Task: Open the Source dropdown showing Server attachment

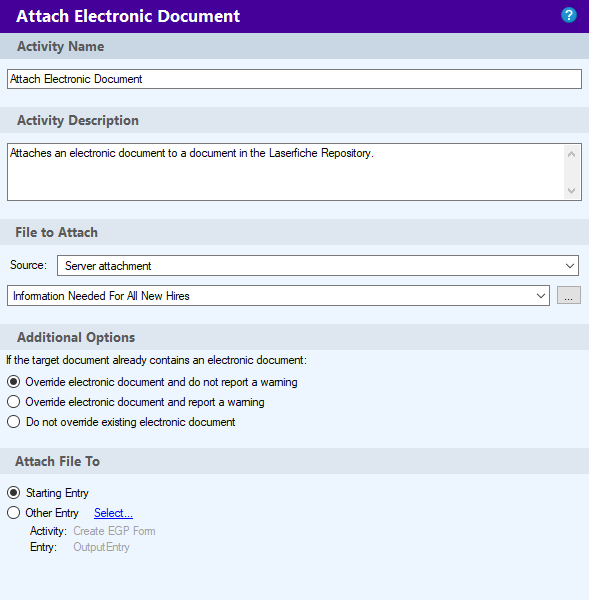Action: (x=318, y=266)
